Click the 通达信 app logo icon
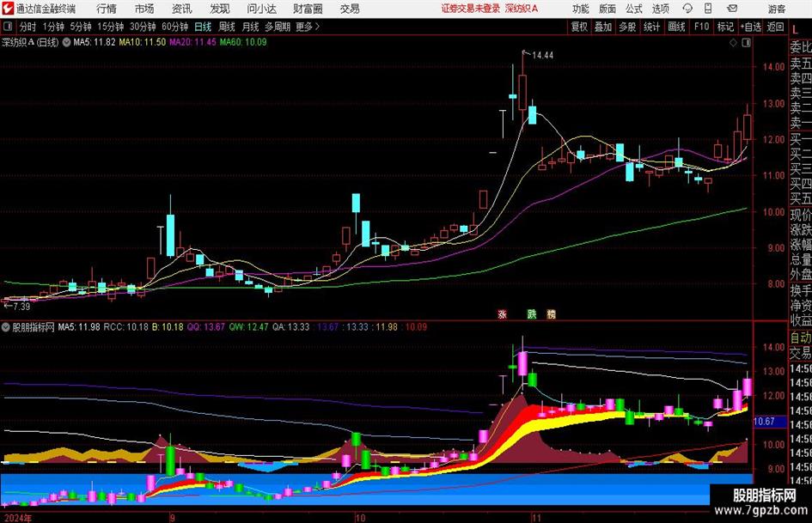This screenshot has height=523, width=812. (x=9, y=8)
